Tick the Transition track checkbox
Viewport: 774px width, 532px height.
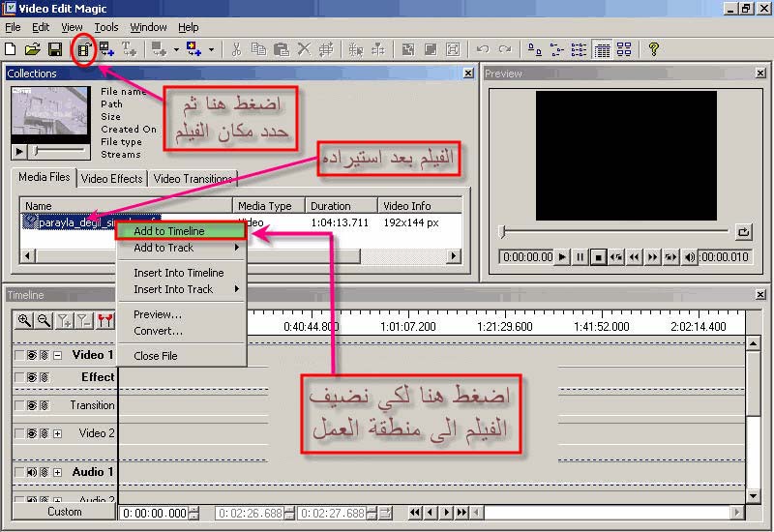(18, 405)
